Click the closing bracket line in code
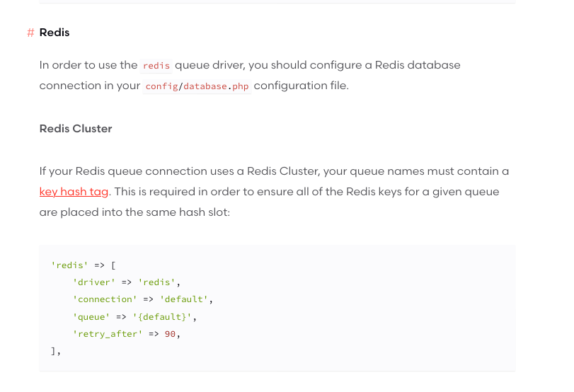Viewport: 574px width, 392px height. pos(55,350)
